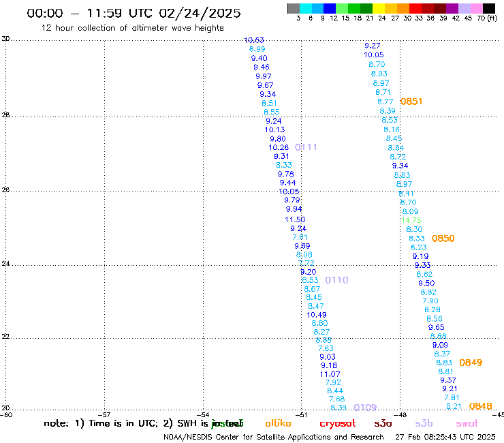The image size is (504, 443).
Task: Click the -57 longitude axis label
Action: (106, 415)
